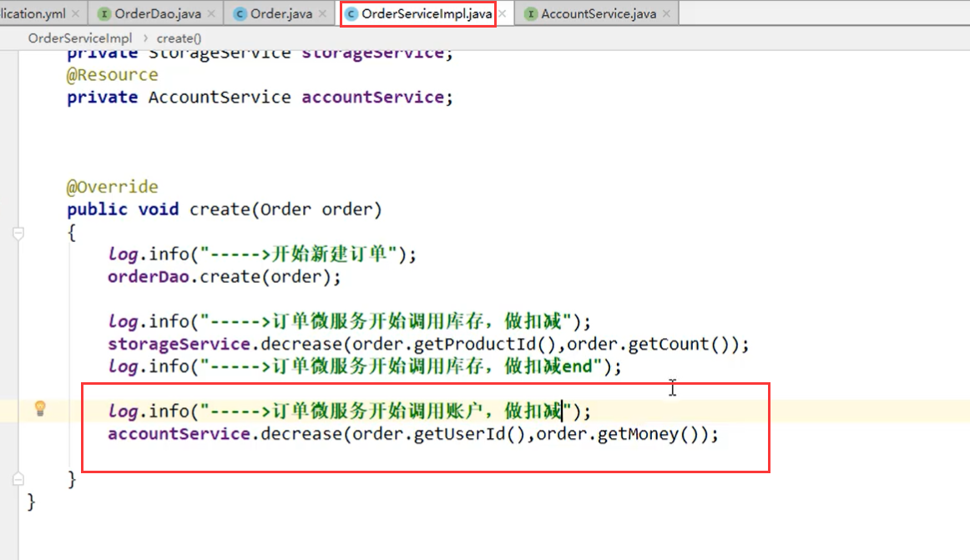Close the OrderDao.java tab
This screenshot has width=970, height=560.
[x=211, y=13]
